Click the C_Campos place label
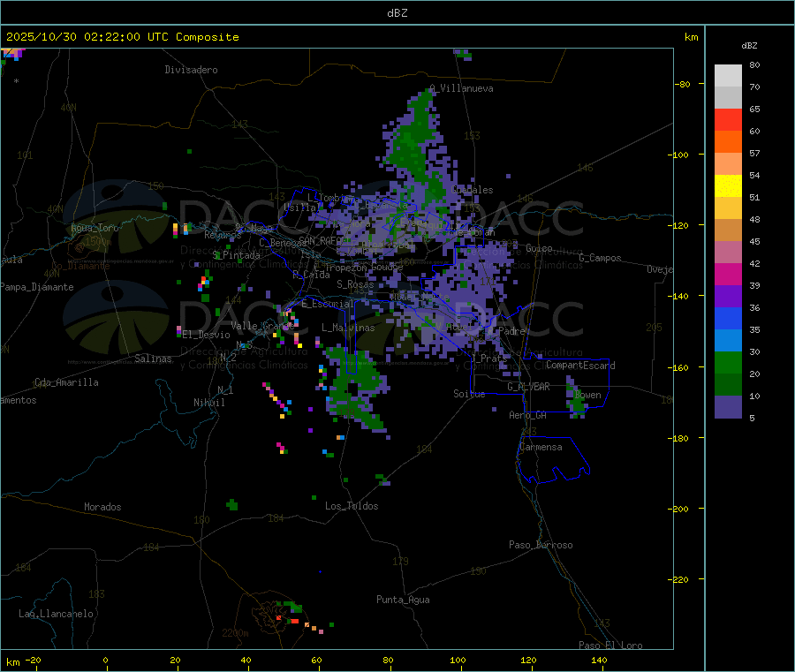Image resolution: width=795 pixels, height=672 pixels. [x=601, y=258]
